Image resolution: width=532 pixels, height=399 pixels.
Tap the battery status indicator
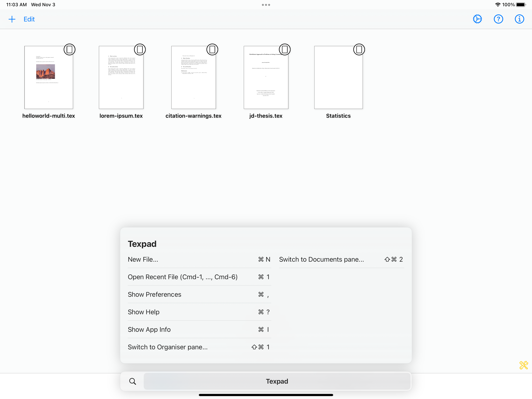coord(521,4)
